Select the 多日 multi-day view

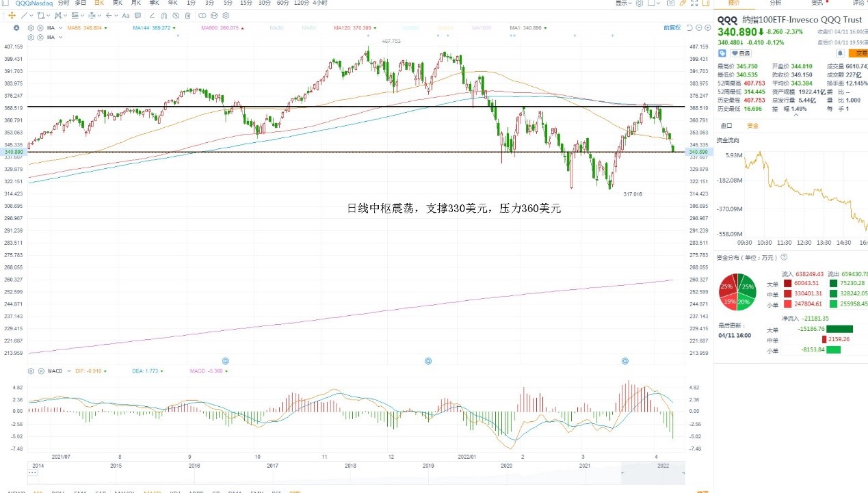pyautogui.click(x=80, y=3)
